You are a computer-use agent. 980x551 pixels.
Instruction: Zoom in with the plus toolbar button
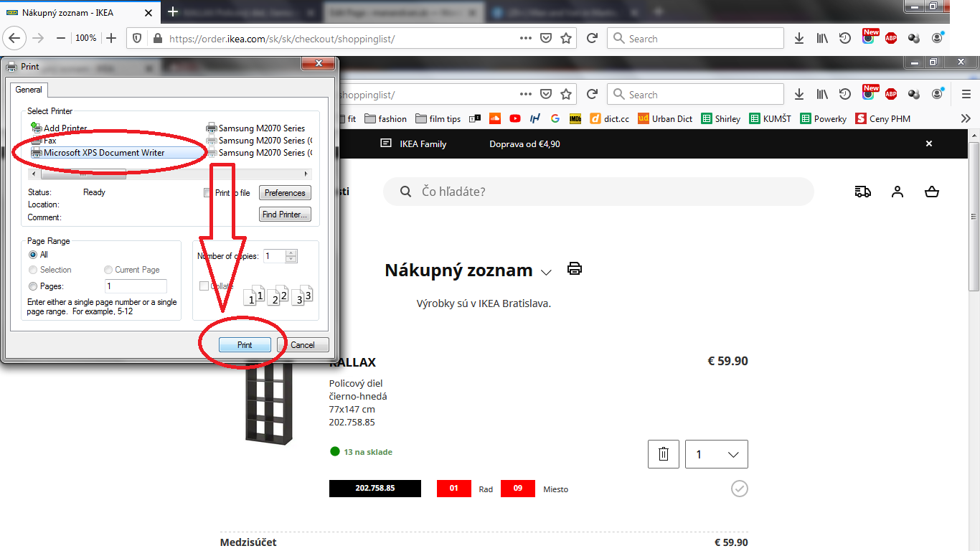coord(111,38)
